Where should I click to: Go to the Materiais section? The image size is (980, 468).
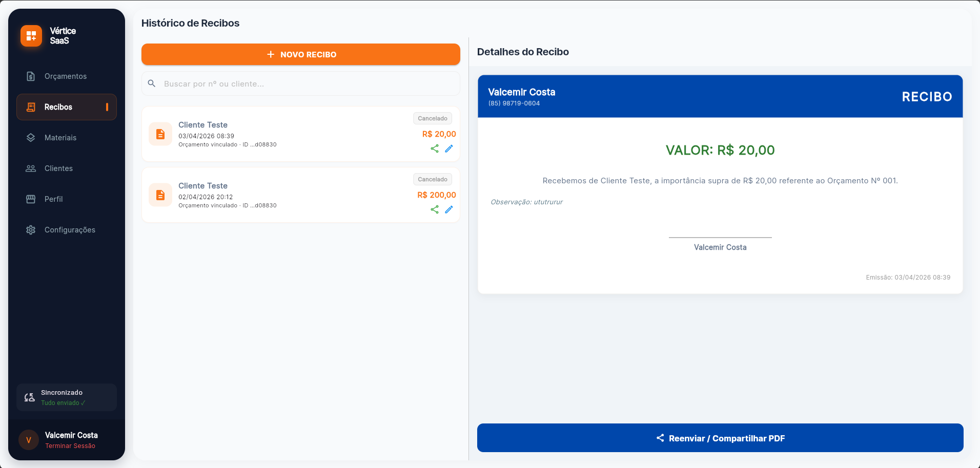(x=67, y=138)
